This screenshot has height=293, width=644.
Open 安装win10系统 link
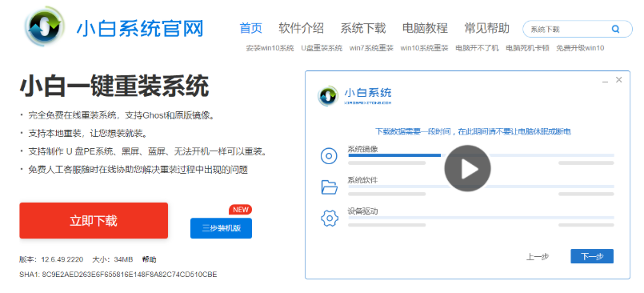pyautogui.click(x=270, y=48)
